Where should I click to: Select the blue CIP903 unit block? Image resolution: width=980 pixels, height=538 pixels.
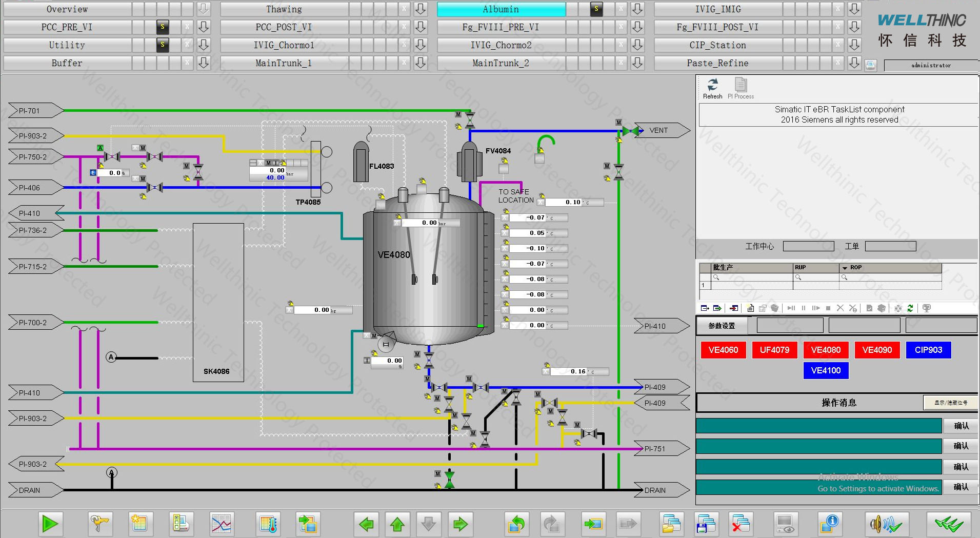click(x=928, y=350)
